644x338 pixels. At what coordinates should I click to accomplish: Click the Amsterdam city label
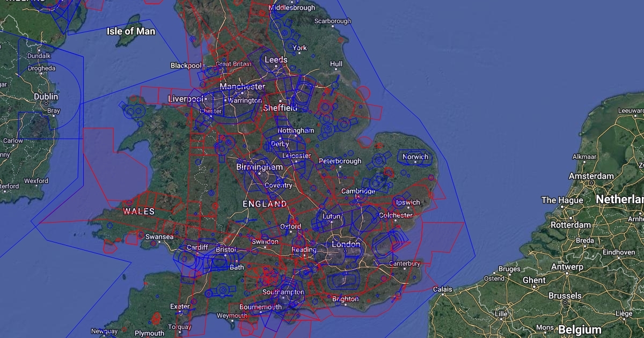(591, 176)
